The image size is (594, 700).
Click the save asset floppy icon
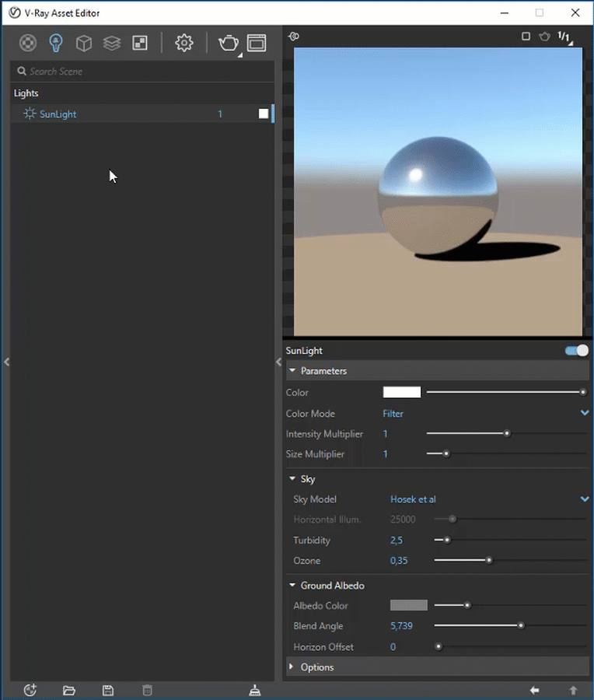pos(108,691)
